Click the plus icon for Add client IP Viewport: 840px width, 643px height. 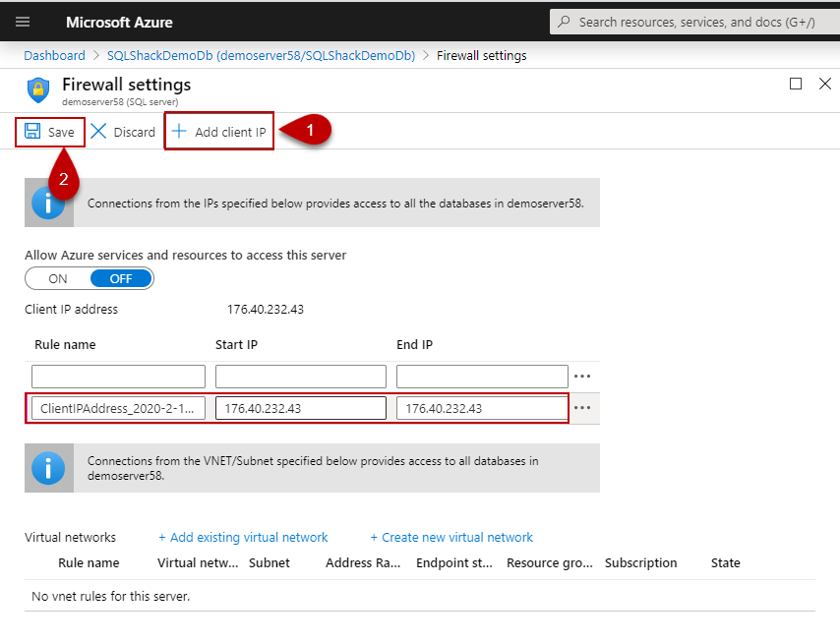pyautogui.click(x=179, y=131)
